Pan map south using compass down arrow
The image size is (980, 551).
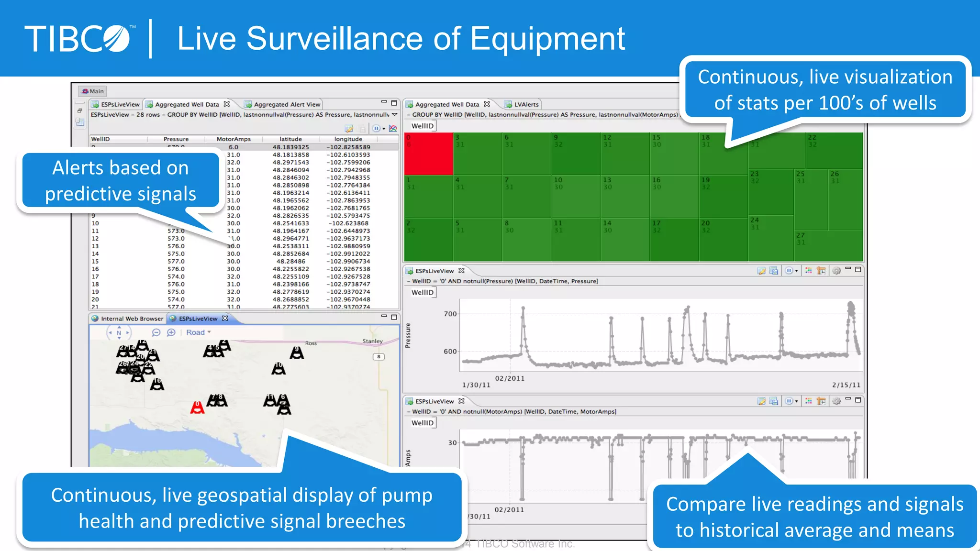pyautogui.click(x=119, y=338)
